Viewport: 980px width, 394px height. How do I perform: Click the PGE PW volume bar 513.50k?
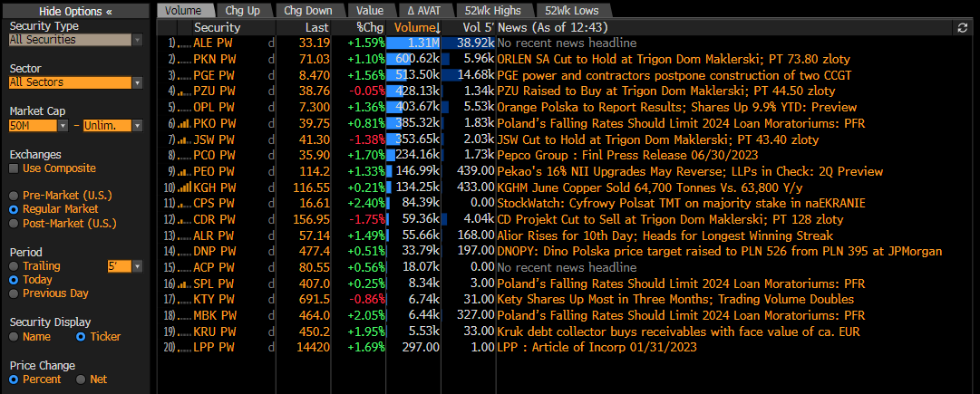[413, 75]
